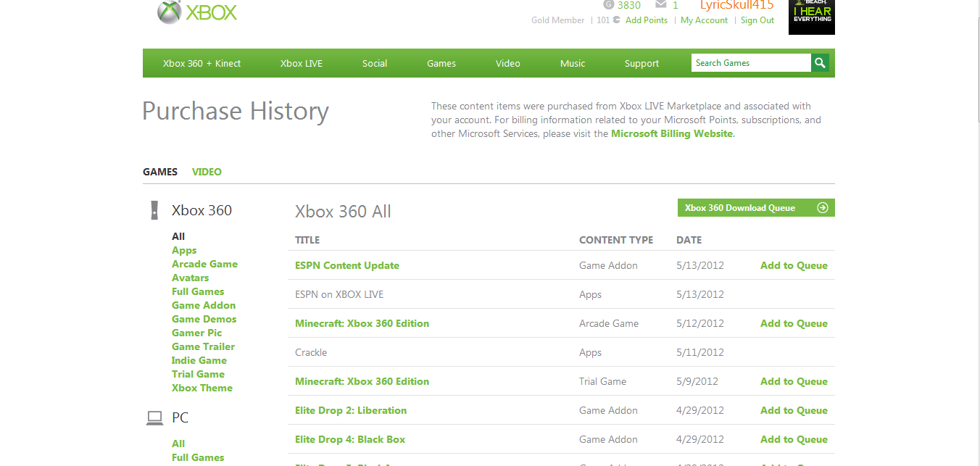
Task: Open the Video nav menu
Action: pyautogui.click(x=508, y=63)
